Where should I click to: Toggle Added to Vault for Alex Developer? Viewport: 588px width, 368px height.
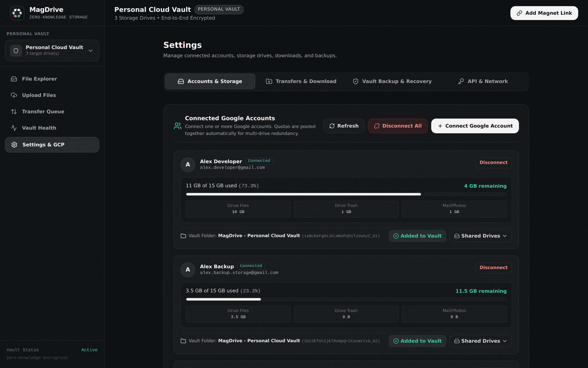click(x=417, y=236)
